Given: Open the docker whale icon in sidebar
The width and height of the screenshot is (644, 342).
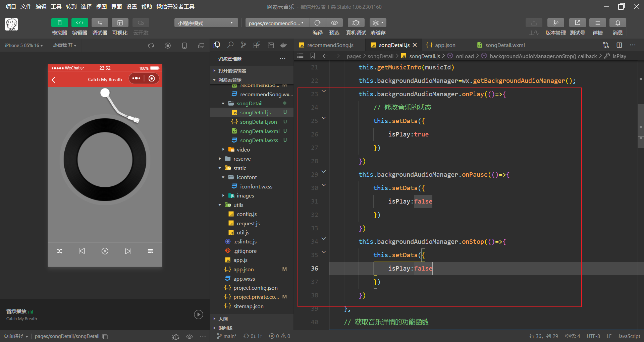Looking at the screenshot, I should coord(284,45).
